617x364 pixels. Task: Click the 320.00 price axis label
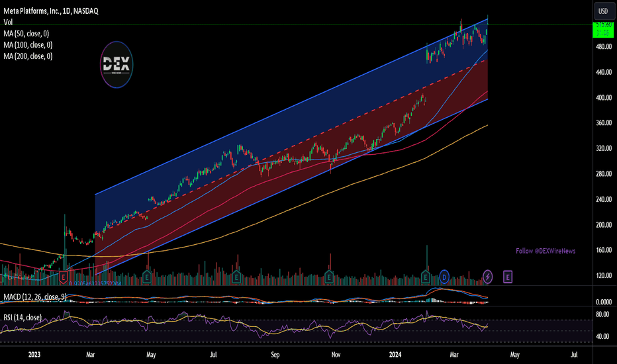[604, 148]
